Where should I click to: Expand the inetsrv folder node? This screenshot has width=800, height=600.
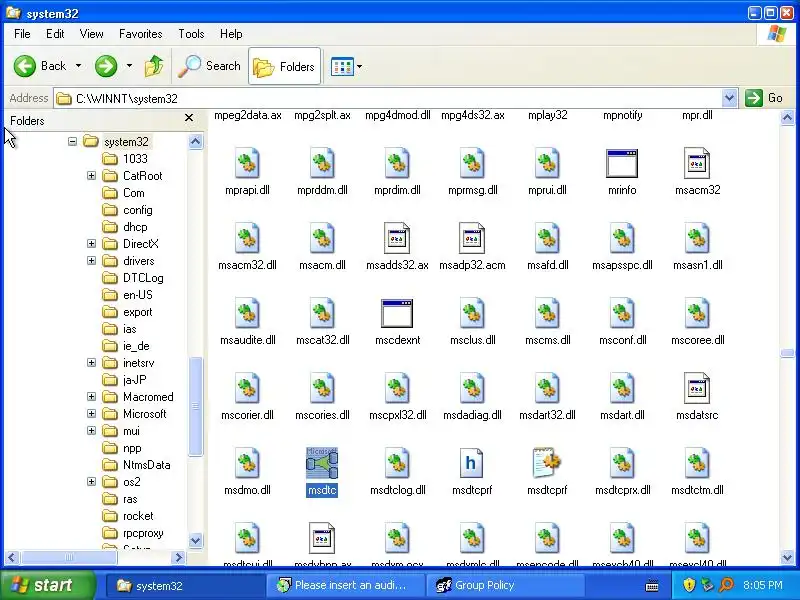[x=91, y=363]
